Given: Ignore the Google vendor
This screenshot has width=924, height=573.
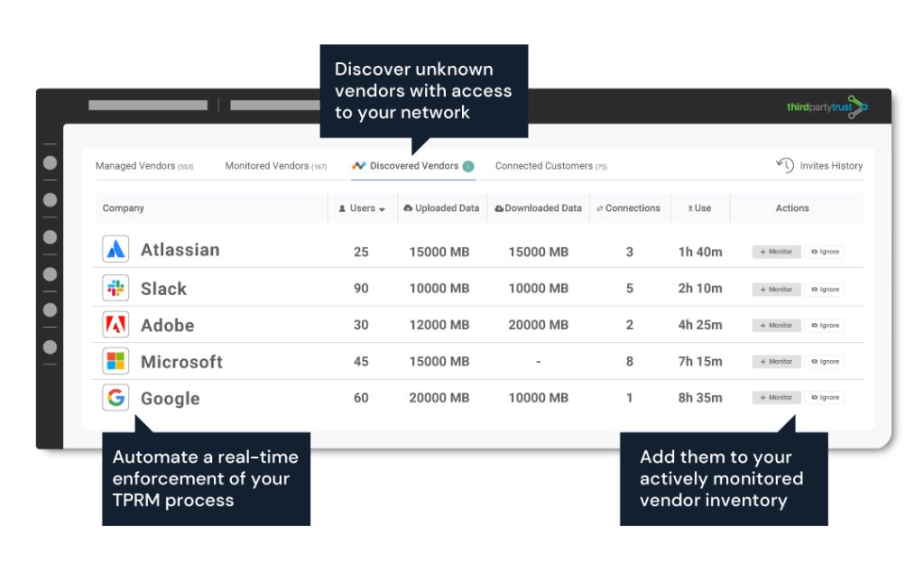Looking at the screenshot, I should tap(825, 397).
